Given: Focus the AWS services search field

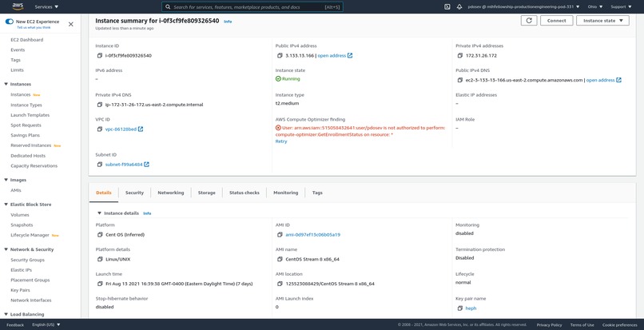Looking at the screenshot, I should click(x=252, y=7).
